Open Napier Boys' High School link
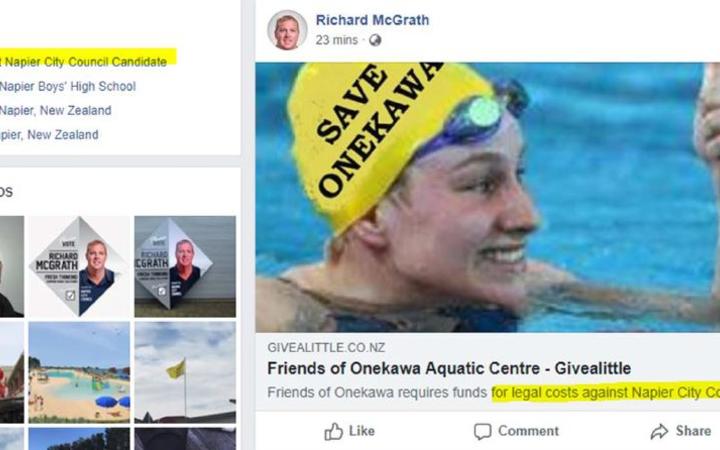 pyautogui.click(x=68, y=86)
